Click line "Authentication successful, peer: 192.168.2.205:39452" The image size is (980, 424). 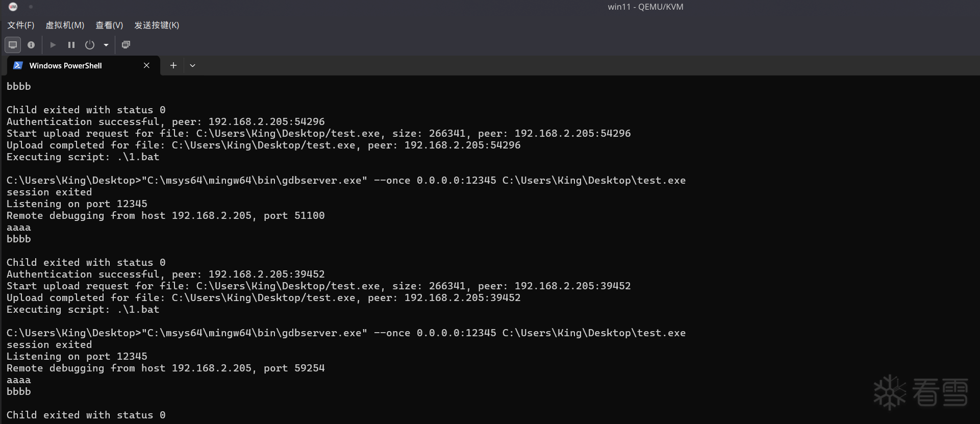pyautogui.click(x=166, y=274)
